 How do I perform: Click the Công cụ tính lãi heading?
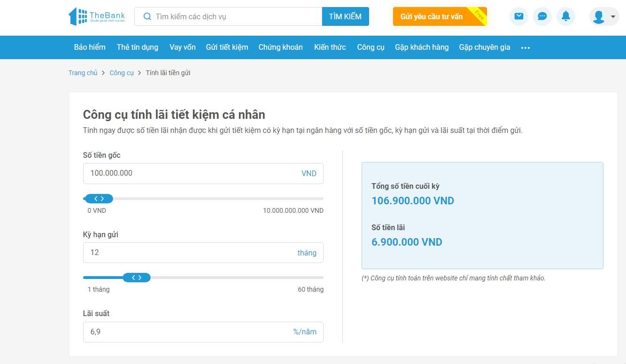coord(174,115)
